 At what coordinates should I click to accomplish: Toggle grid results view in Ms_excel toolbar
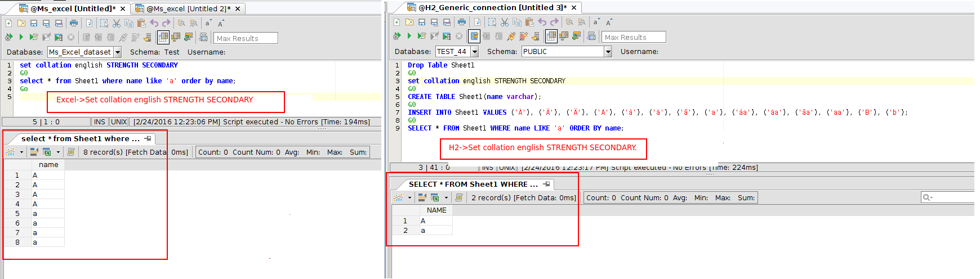[163, 37]
